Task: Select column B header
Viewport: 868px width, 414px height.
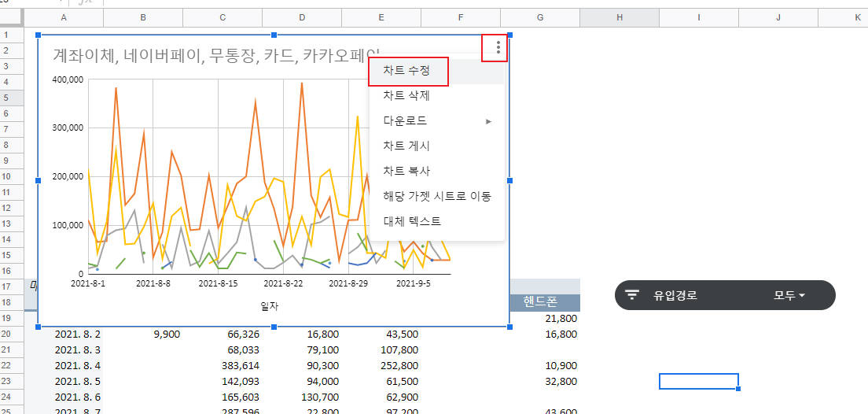Action: click(x=143, y=18)
